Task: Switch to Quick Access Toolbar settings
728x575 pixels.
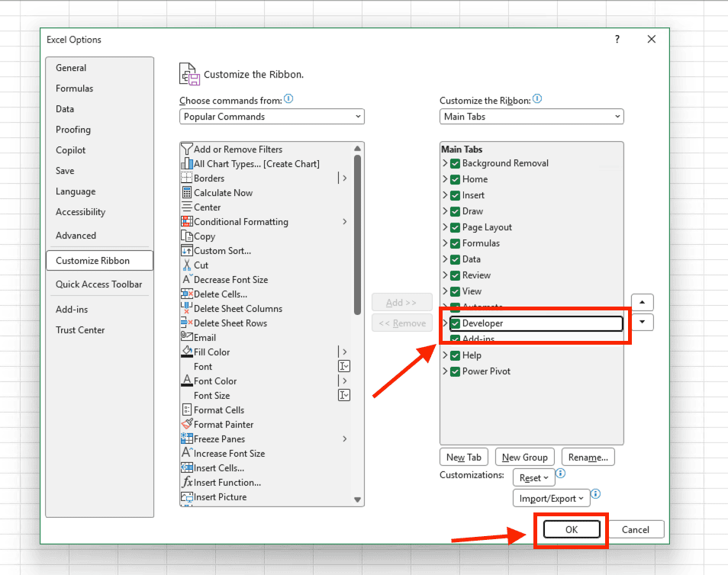Action: [99, 284]
